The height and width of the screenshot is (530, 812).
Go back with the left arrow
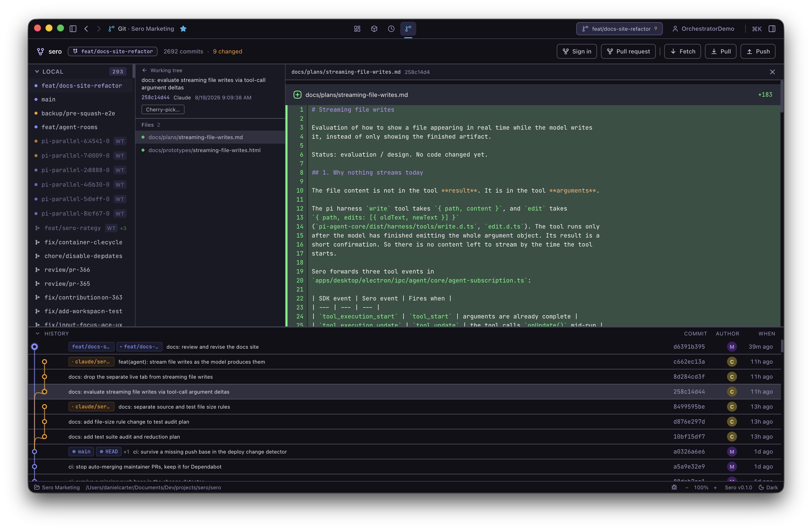(86, 29)
